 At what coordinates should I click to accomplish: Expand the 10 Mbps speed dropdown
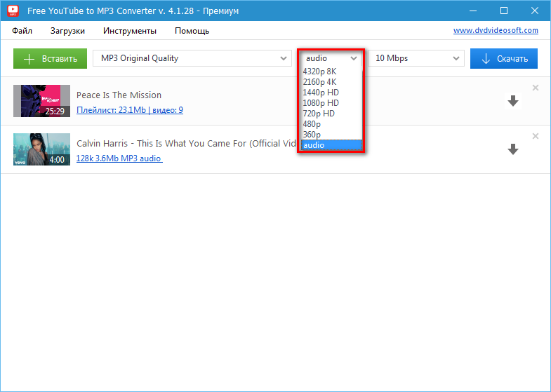coord(416,58)
